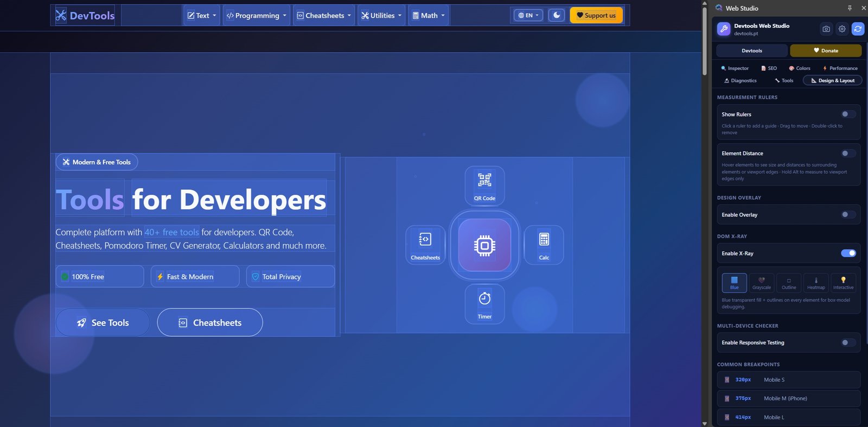The image size is (868, 427).
Task: Pin the Web Studio side panel
Action: pos(850,8)
